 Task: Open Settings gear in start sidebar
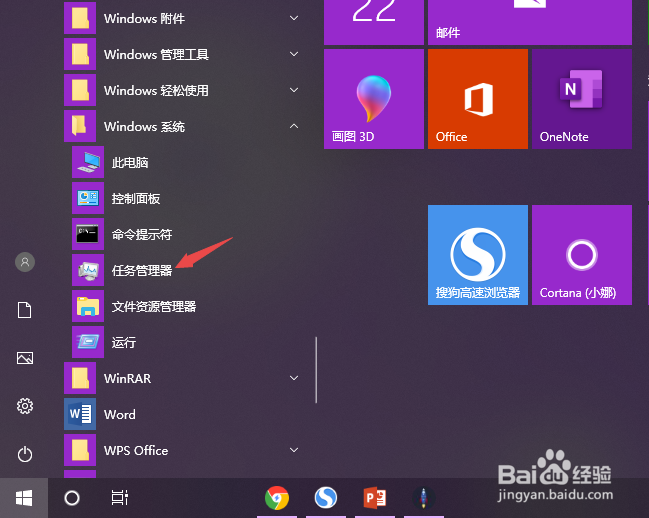(x=25, y=406)
